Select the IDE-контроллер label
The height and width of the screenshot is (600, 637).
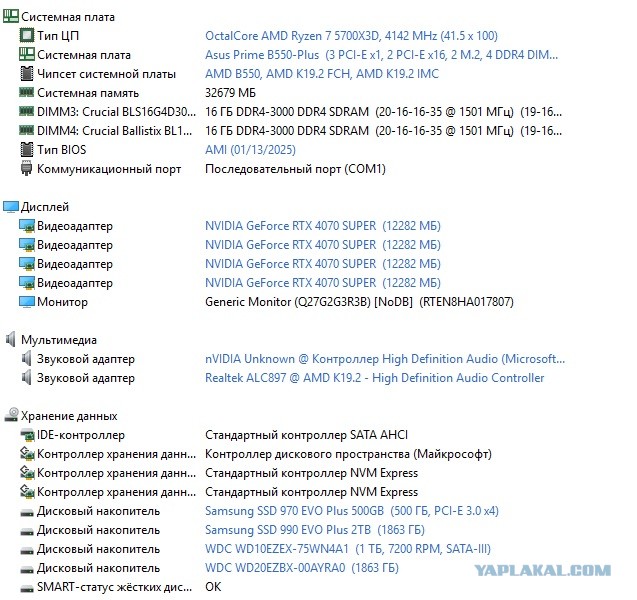(x=81, y=435)
